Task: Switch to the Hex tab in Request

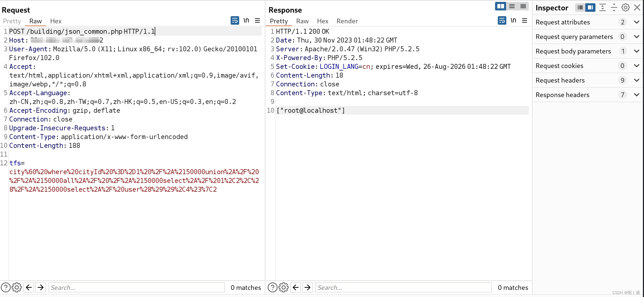Action: (x=55, y=21)
